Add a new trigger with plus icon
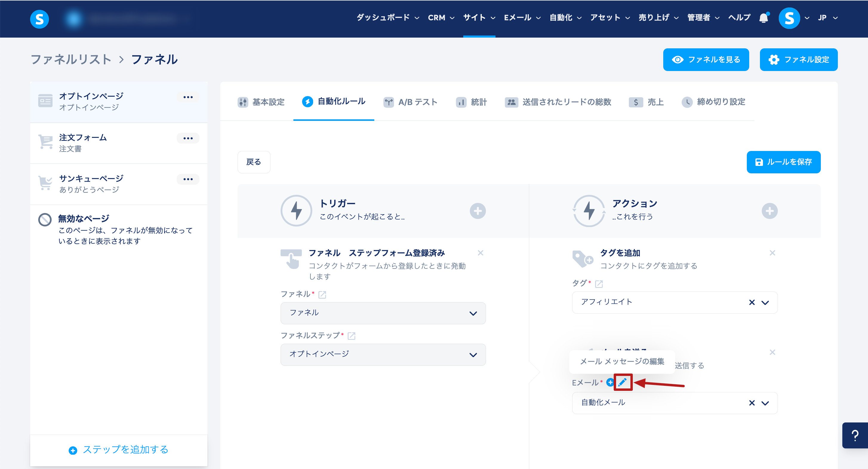The image size is (868, 469). click(478, 211)
